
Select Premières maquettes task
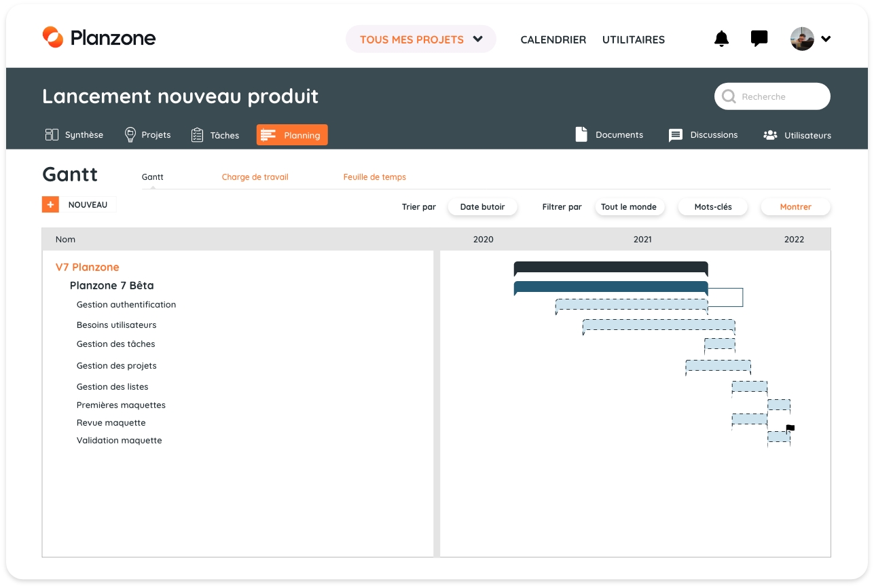[x=121, y=405]
